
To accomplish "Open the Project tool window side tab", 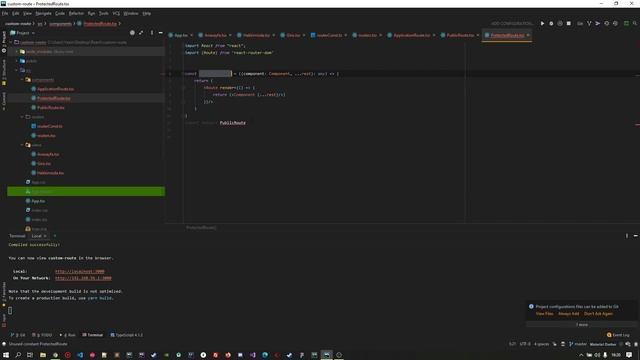I will tap(4, 42).
